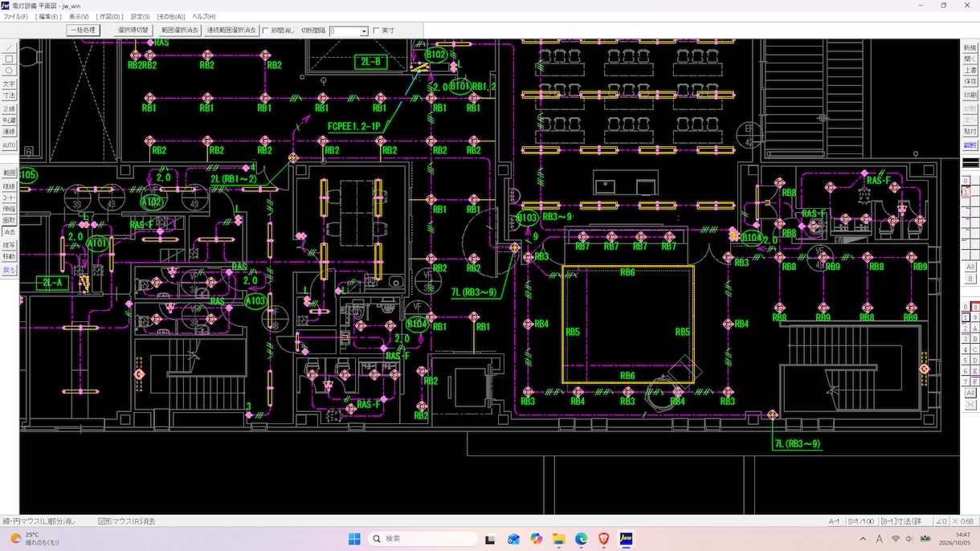Click the Windows Start button
This screenshot has width=980, height=551.
click(x=354, y=539)
